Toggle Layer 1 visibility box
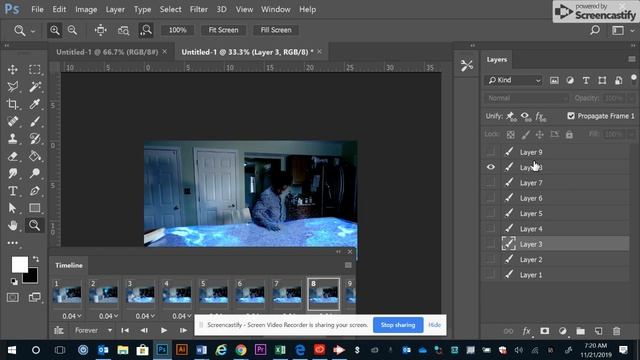Viewport: 640px width, 360px height. 491,275
